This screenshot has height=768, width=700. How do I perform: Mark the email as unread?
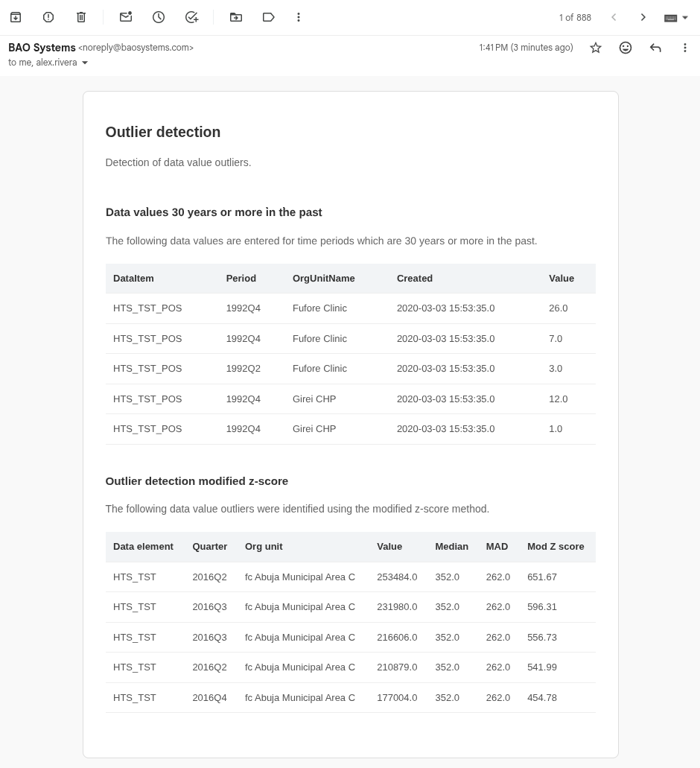point(126,17)
